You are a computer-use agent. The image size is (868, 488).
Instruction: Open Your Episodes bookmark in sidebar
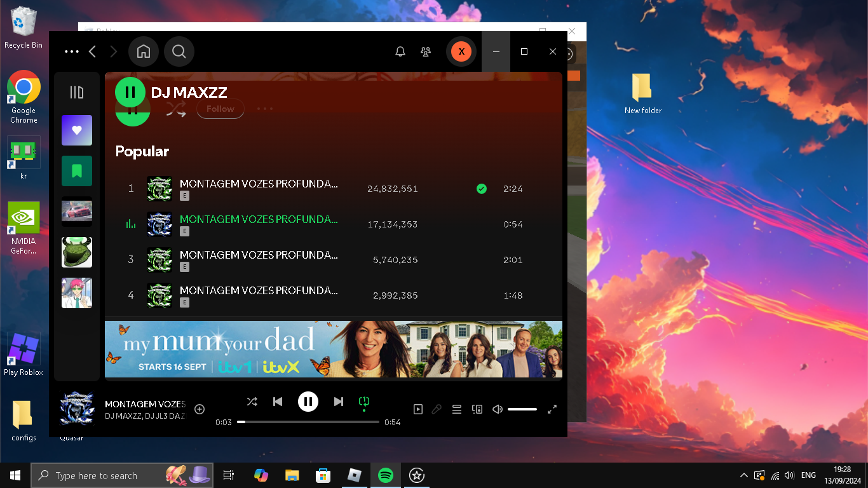click(77, 171)
